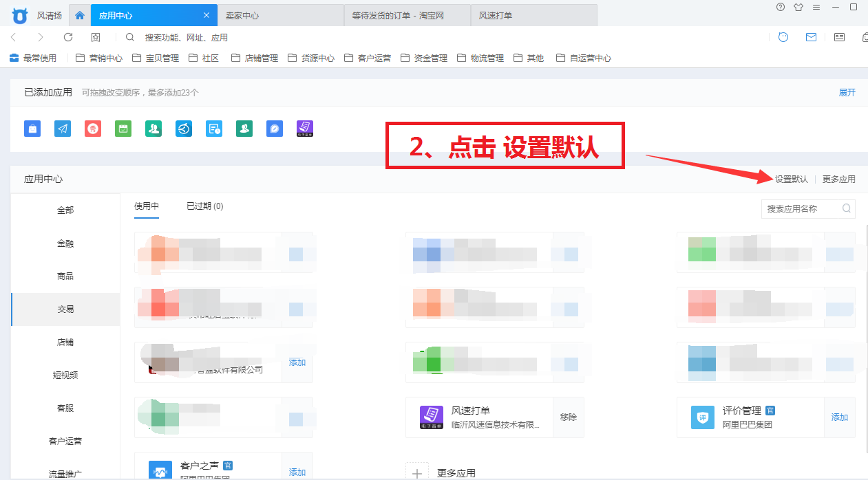Launch the paper plane app icon
Image resolution: width=868 pixels, height=480 pixels.
[63, 129]
